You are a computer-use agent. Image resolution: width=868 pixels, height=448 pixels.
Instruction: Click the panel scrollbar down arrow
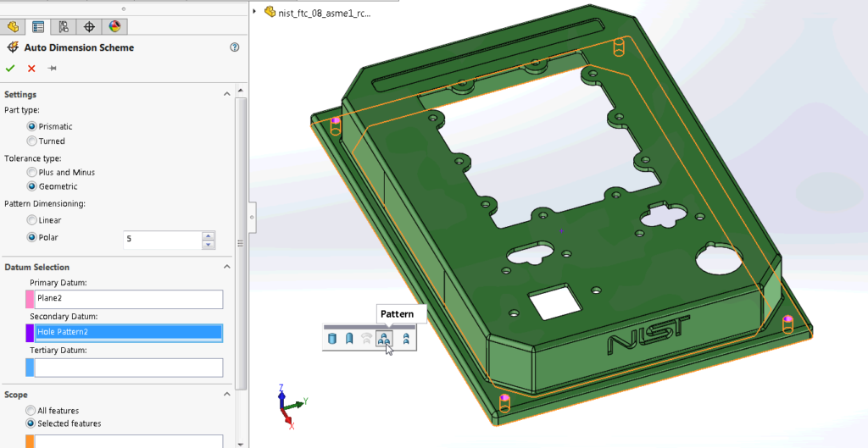pos(240,444)
